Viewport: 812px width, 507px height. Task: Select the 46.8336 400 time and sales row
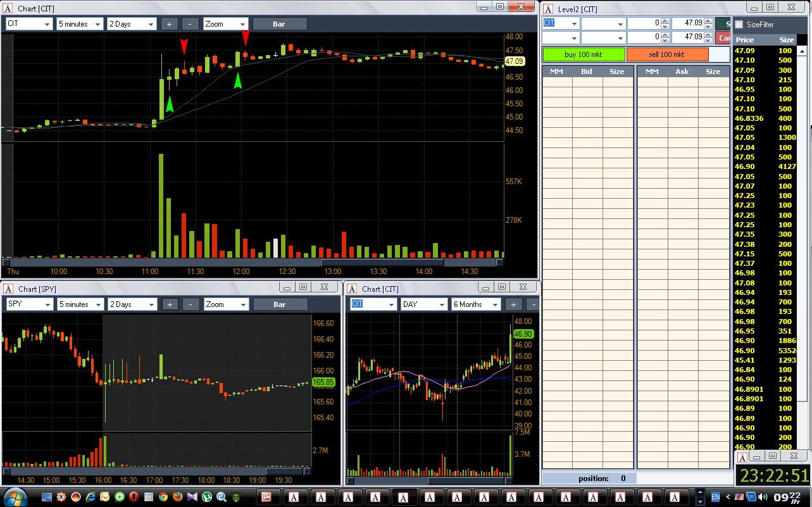pyautogui.click(x=765, y=118)
